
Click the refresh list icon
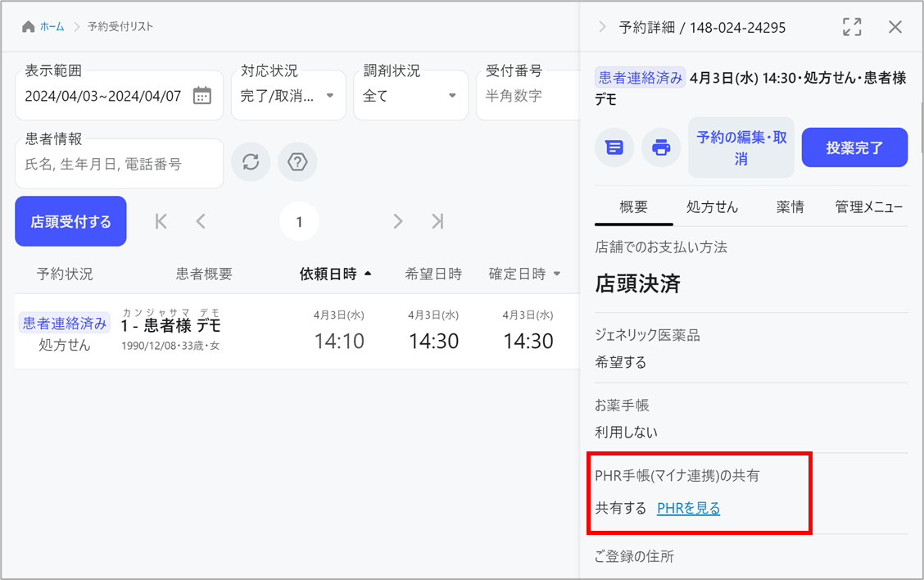(251, 162)
